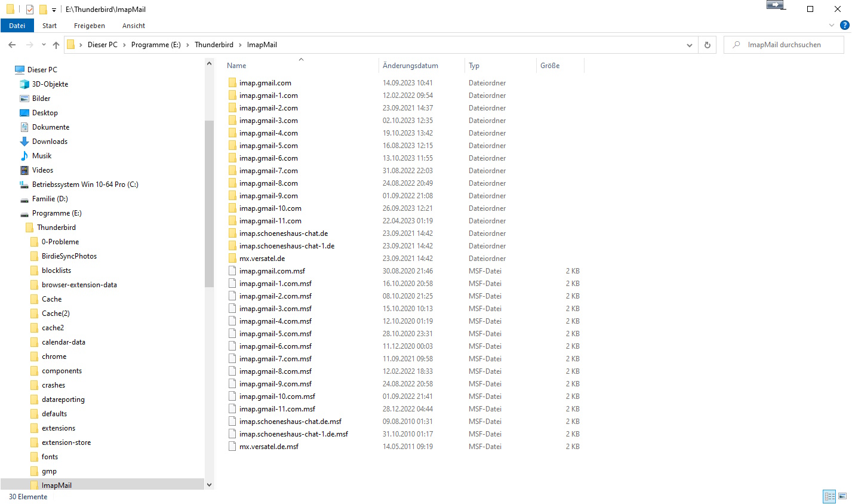The width and height of the screenshot is (852, 504).
Task: Switch to Details view in status bar
Action: click(x=829, y=496)
